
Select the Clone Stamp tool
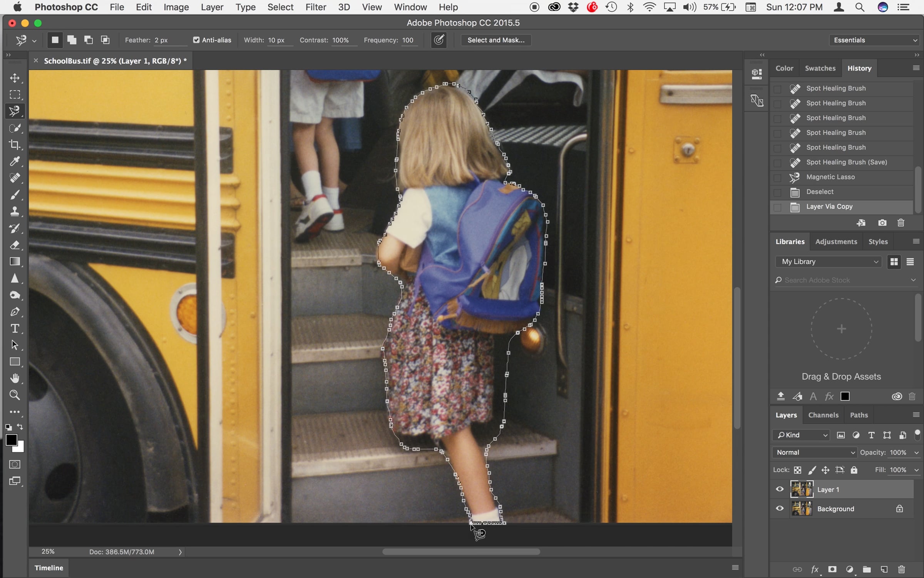tap(15, 211)
